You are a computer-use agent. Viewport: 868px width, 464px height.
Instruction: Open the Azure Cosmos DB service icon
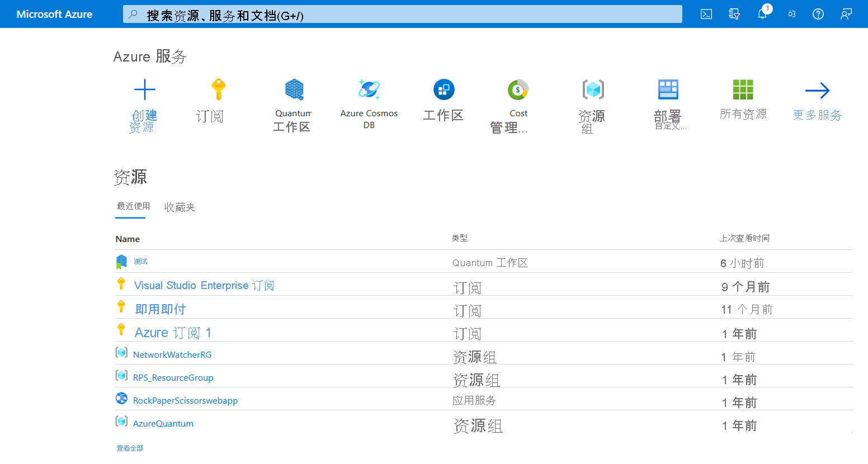click(x=369, y=89)
